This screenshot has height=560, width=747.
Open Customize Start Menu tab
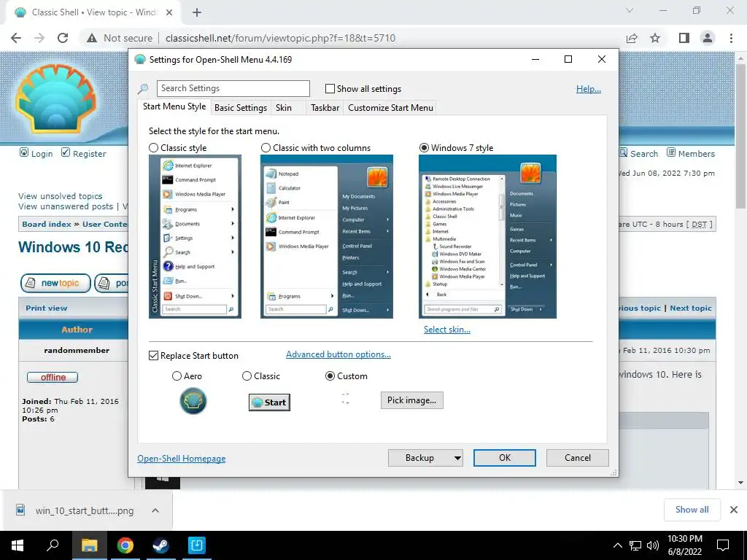[x=391, y=108]
